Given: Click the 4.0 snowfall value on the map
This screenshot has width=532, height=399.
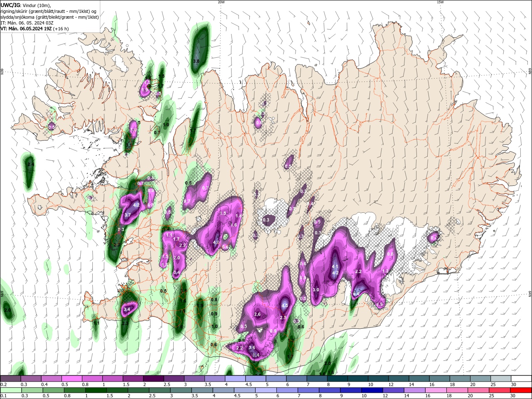Looking at the screenshot, I should (x=216, y=242).
